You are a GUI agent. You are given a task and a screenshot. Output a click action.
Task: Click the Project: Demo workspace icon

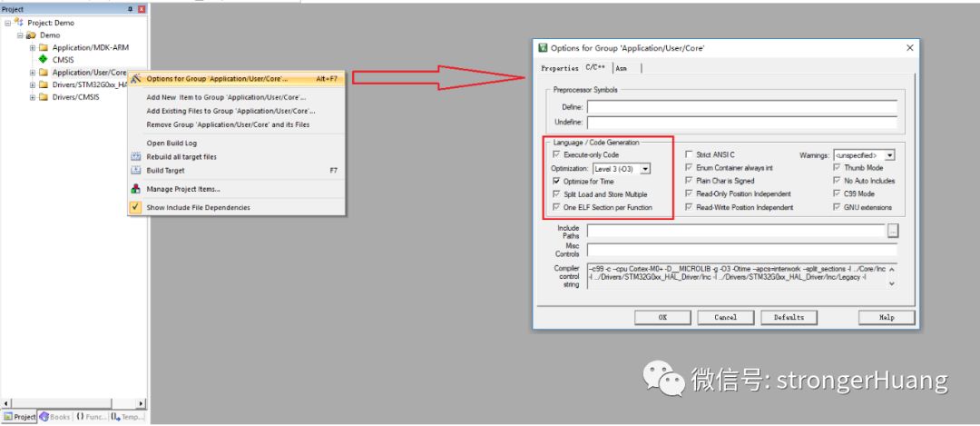(x=18, y=22)
